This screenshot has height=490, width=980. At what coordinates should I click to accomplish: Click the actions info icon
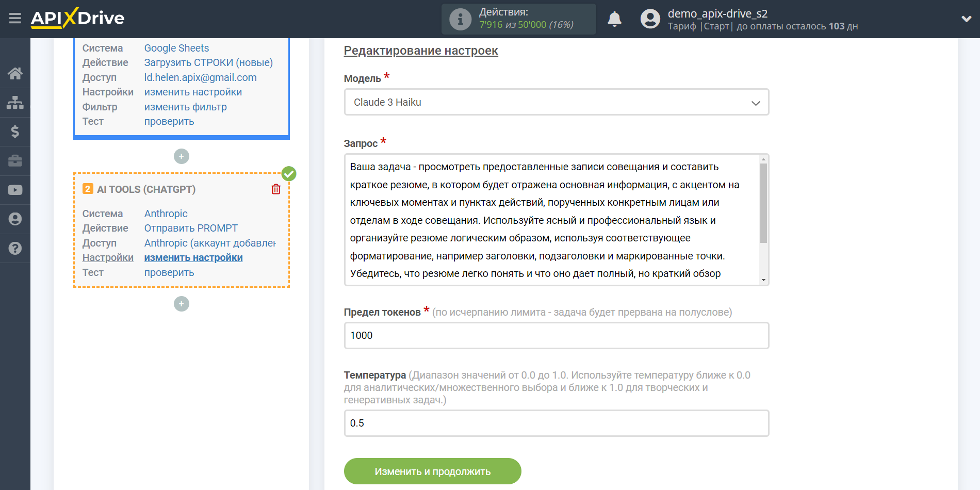click(460, 19)
